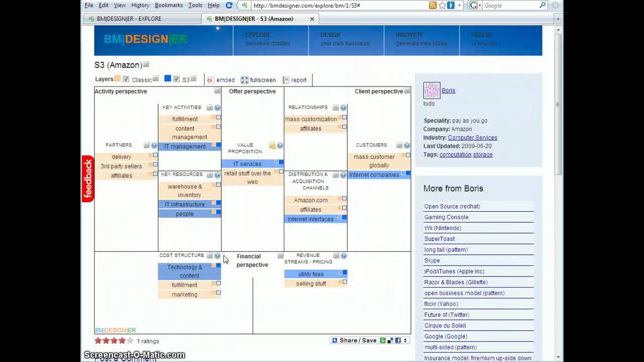644x362 pixels.
Task: Toggle the layer box on IT management
Action: point(218,145)
